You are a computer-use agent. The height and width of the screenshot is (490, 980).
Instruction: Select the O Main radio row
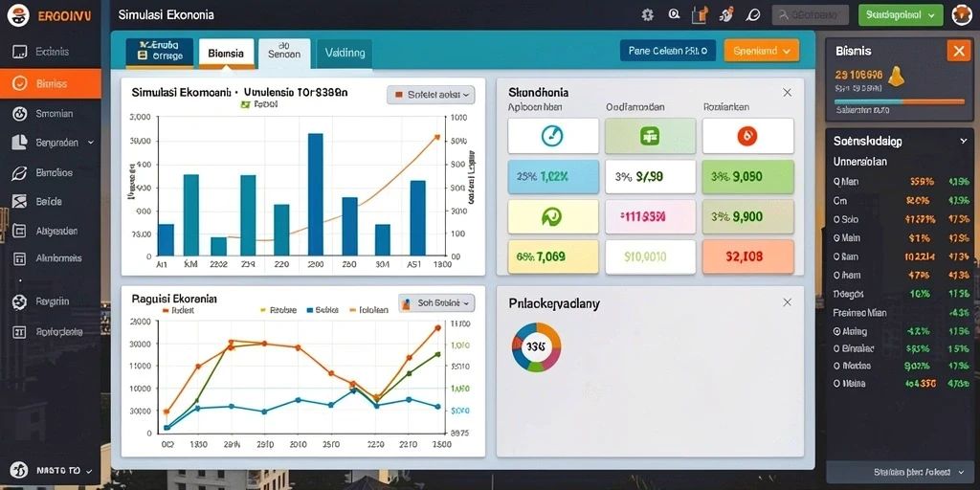click(x=902, y=238)
